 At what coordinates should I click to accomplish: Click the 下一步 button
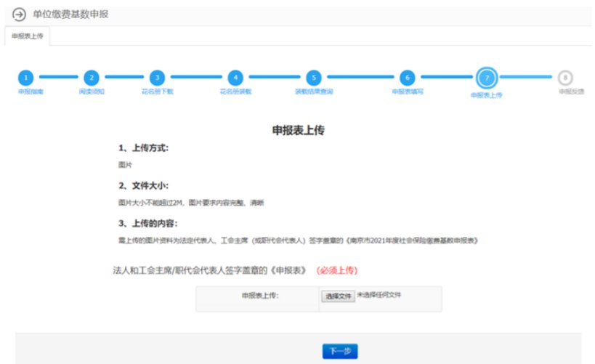(340, 352)
